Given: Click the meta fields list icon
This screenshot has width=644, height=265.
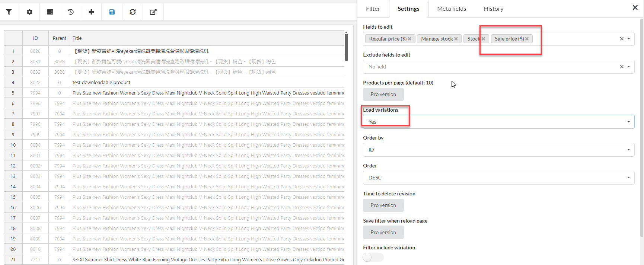Looking at the screenshot, I should pos(50,12).
